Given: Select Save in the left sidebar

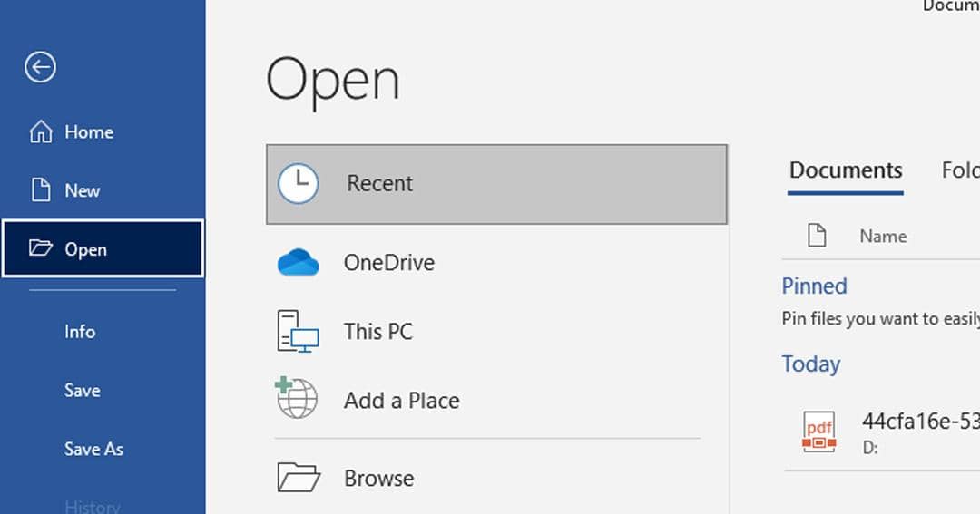Looking at the screenshot, I should pos(82,391).
